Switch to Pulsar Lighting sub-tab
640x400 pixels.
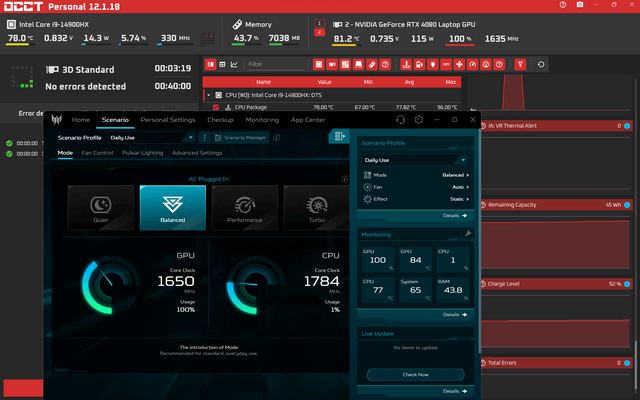click(x=142, y=153)
